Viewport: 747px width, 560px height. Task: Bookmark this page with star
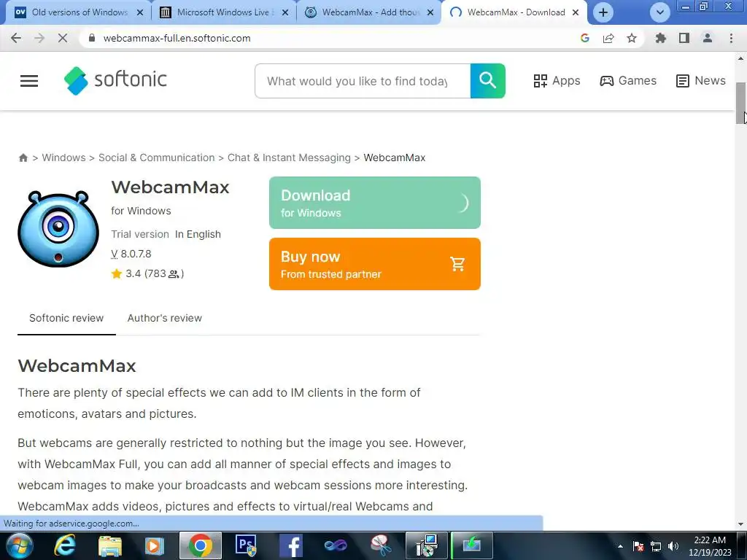coord(632,38)
